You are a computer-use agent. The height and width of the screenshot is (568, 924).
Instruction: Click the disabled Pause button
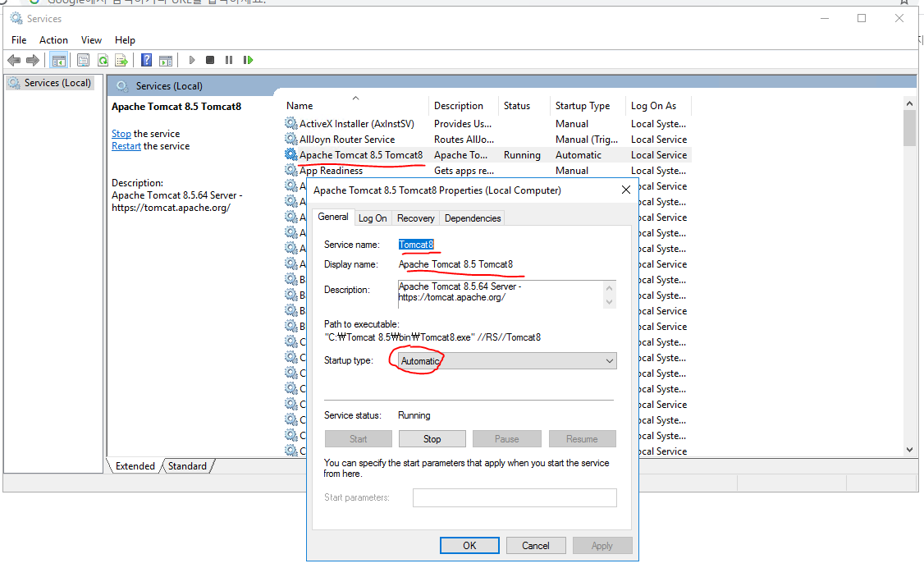coord(507,439)
